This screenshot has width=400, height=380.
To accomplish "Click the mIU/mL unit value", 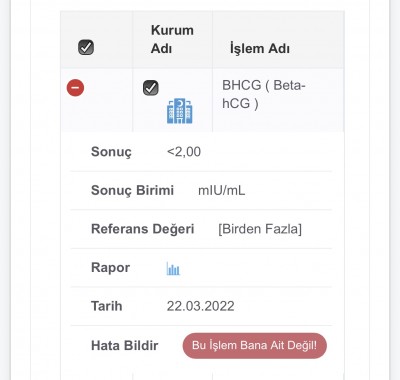I will 222,191.
